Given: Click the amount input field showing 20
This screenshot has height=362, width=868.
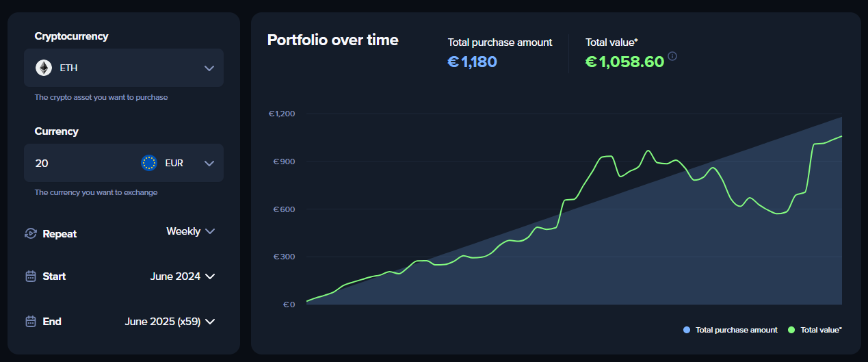Looking at the screenshot, I should (x=75, y=163).
